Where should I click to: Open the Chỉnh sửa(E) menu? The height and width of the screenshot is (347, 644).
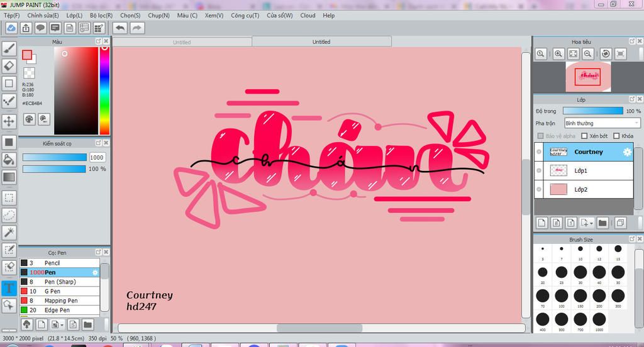[x=43, y=15]
